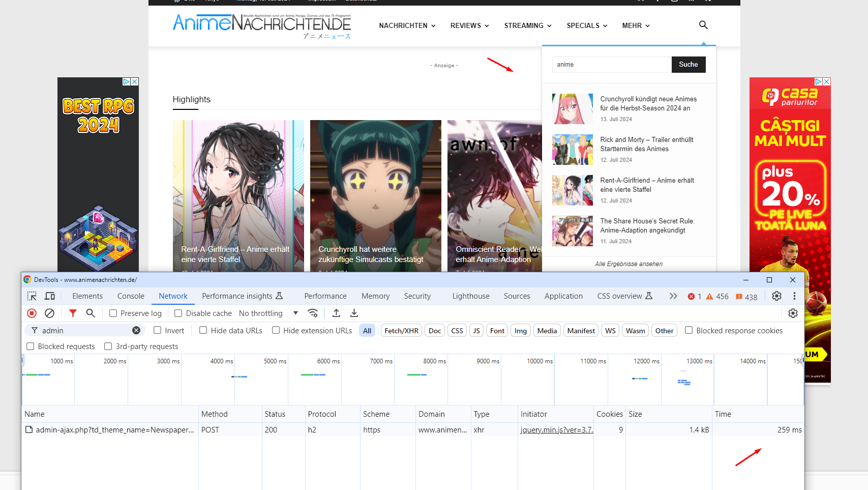The height and width of the screenshot is (490, 868).
Task: Expand the SPECIALS menu
Action: tap(587, 25)
